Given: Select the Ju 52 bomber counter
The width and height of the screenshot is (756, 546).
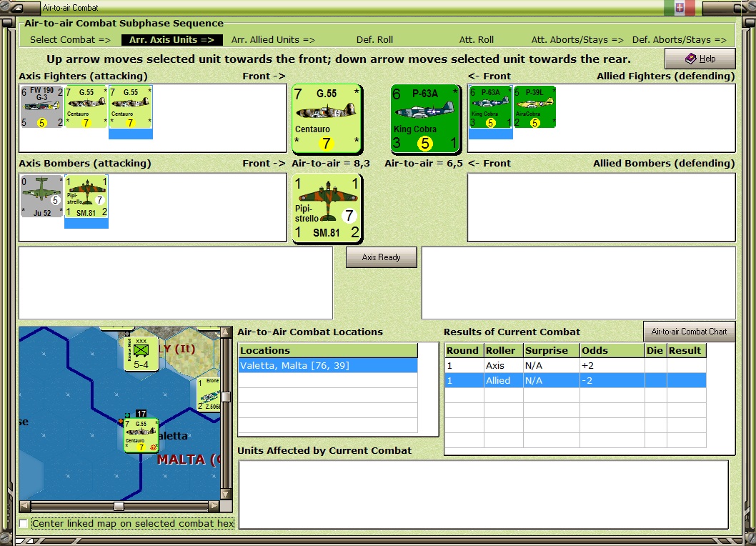Looking at the screenshot, I should click(42, 196).
